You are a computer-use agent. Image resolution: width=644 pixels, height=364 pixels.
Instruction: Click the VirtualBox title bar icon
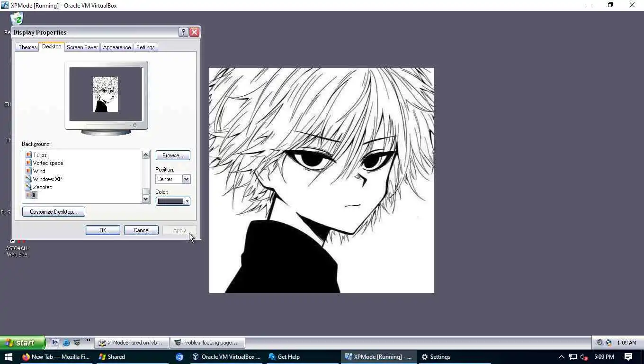click(x=5, y=5)
